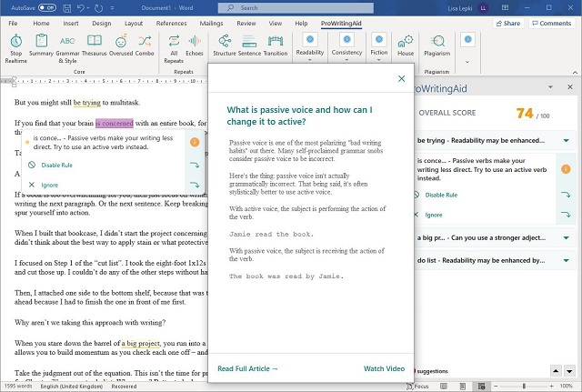Open the Echoes report
Image resolution: width=582 pixels, height=392 pixels.
click(x=195, y=45)
